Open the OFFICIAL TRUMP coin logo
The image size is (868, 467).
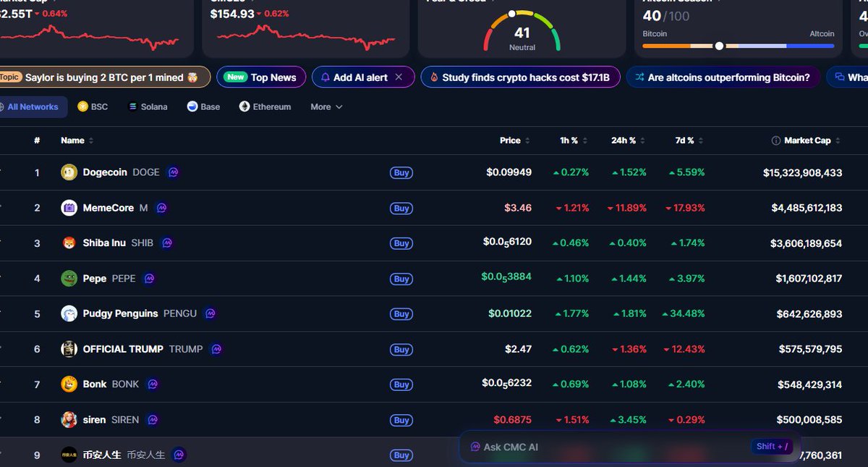[69, 349]
